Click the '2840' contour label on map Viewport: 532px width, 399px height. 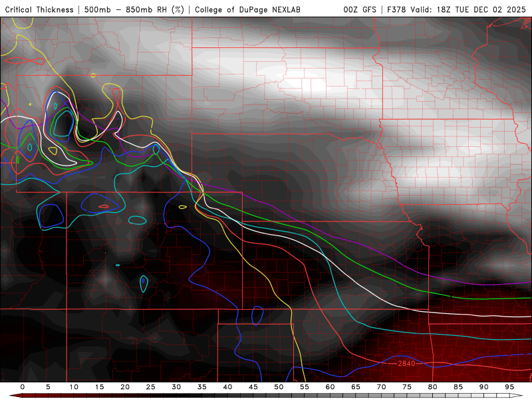pos(406,363)
